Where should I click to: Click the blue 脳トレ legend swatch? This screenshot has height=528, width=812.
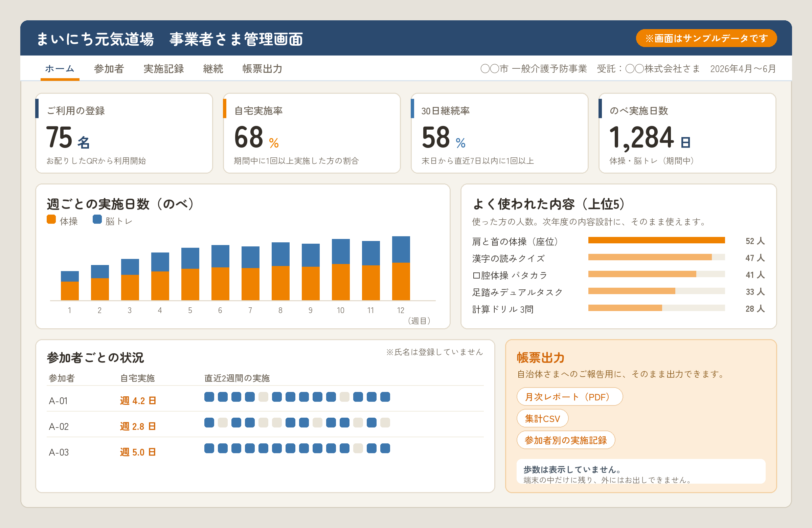click(97, 219)
